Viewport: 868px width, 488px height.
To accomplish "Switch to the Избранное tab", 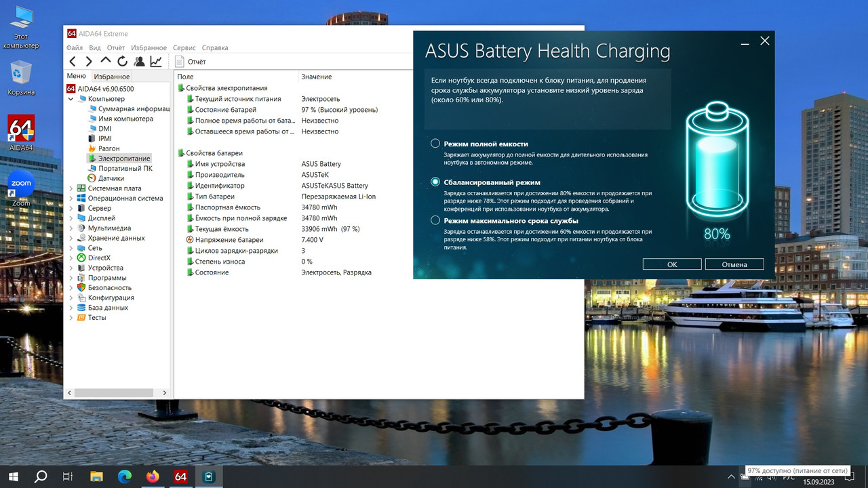I will tap(112, 77).
